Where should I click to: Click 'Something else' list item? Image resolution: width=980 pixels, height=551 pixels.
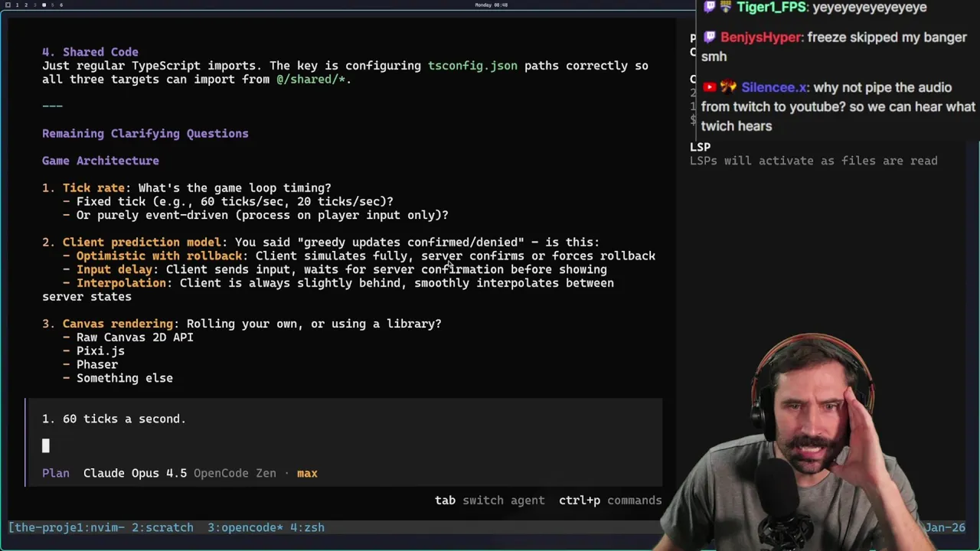coord(124,379)
